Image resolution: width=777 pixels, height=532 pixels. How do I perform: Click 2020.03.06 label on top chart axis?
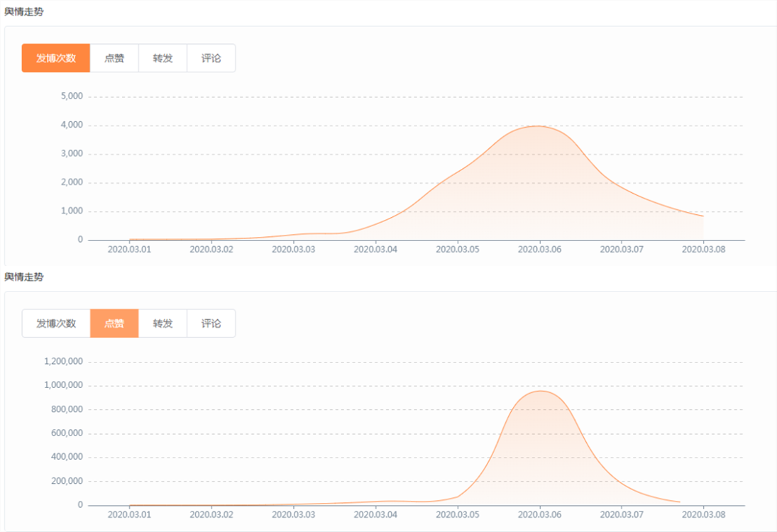(539, 249)
